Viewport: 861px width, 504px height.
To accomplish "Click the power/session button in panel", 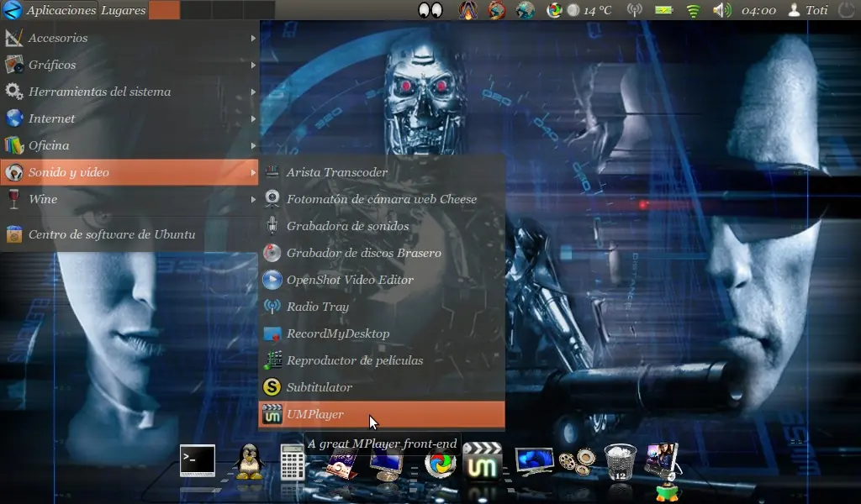I will (x=846, y=10).
